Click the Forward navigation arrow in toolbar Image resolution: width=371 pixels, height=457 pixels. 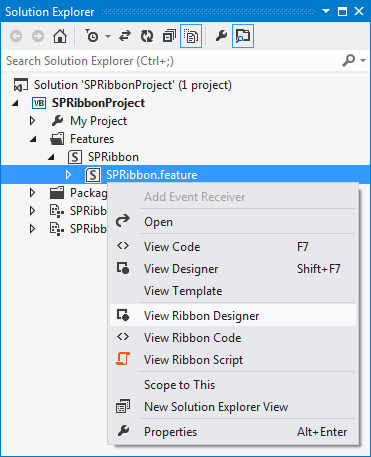click(38, 36)
